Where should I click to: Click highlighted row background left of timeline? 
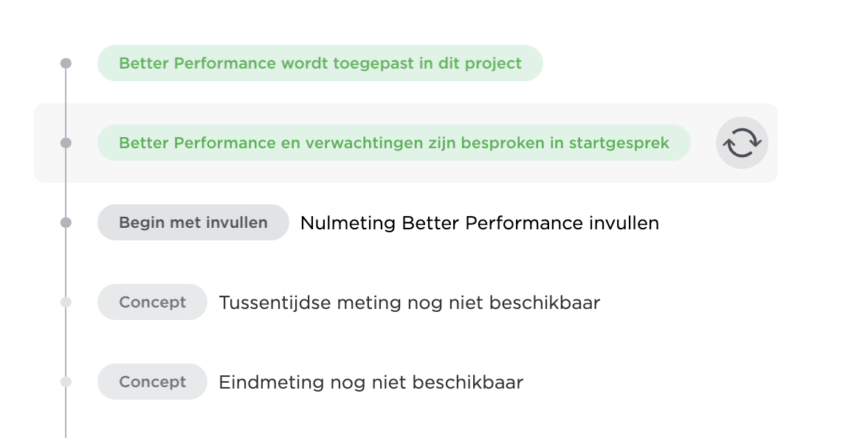(46, 143)
